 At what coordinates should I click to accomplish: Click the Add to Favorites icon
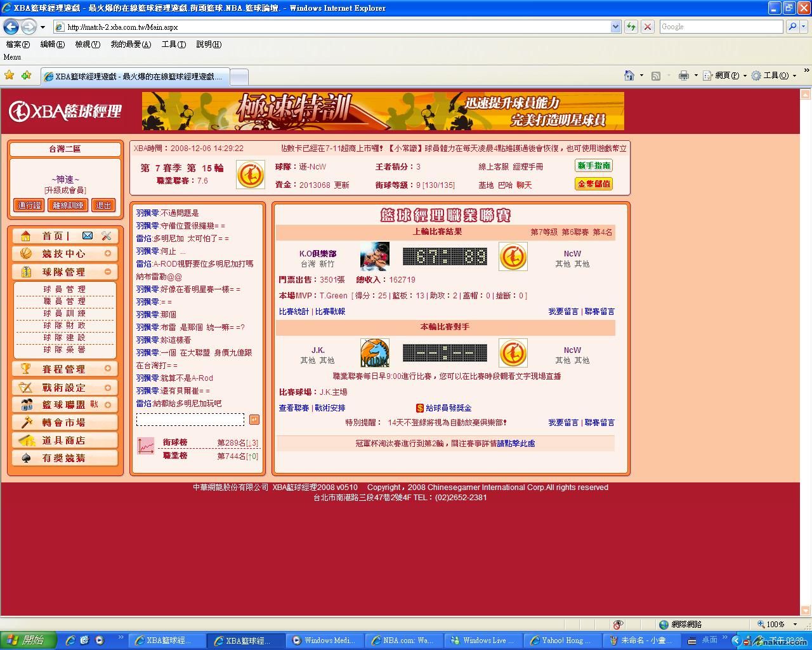coord(26,75)
